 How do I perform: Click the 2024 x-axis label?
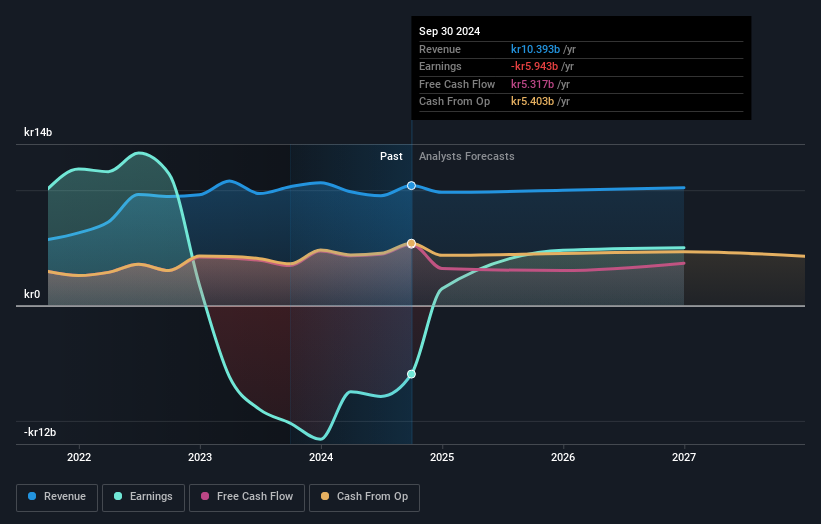coord(321,457)
